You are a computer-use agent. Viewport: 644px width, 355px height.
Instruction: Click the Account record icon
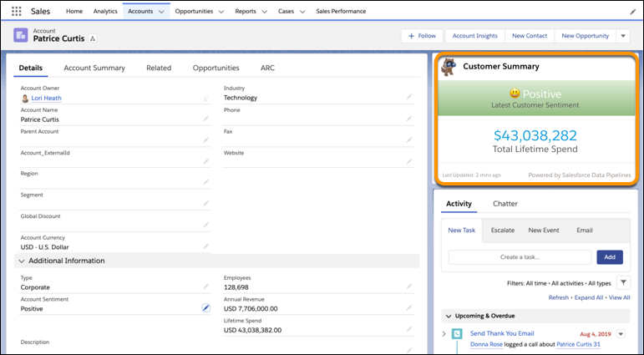(21, 35)
